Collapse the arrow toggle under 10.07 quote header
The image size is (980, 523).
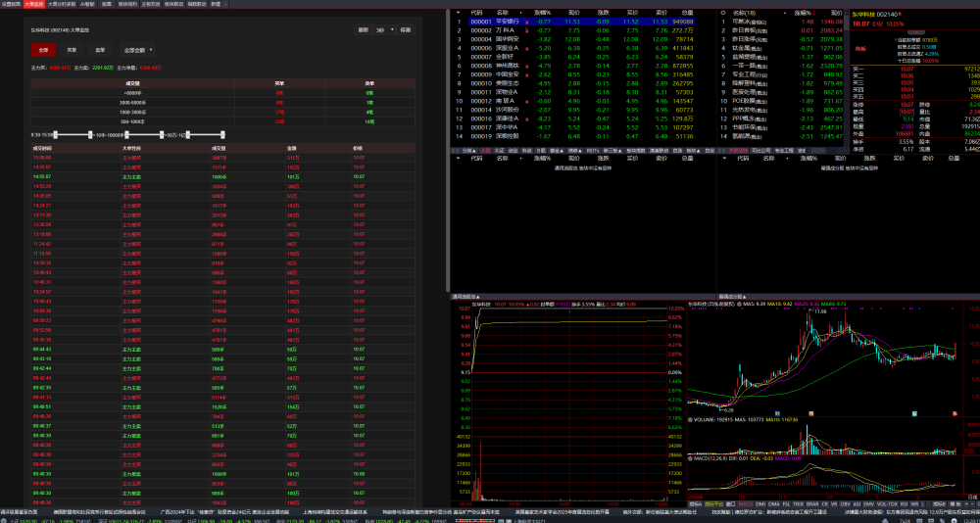tap(916, 32)
